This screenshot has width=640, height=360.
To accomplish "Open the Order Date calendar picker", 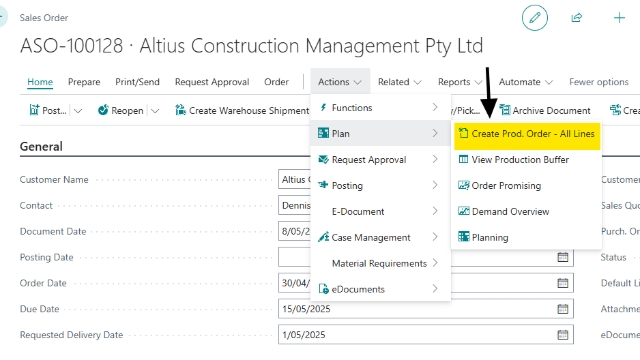I will (563, 283).
